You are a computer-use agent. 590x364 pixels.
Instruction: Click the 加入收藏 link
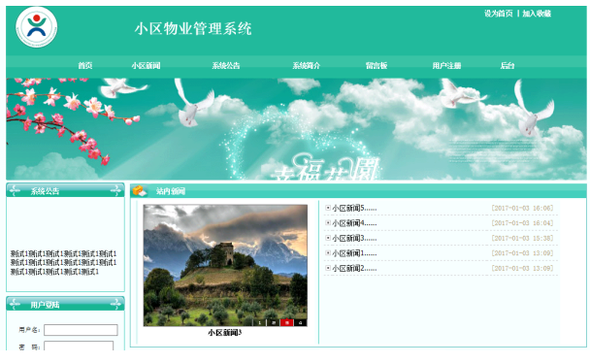pyautogui.click(x=537, y=14)
